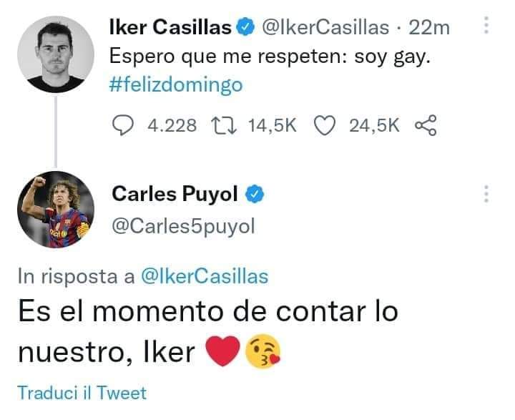Click the reply speech bubble icon
This screenshot has height=420, width=515.
pos(124,126)
